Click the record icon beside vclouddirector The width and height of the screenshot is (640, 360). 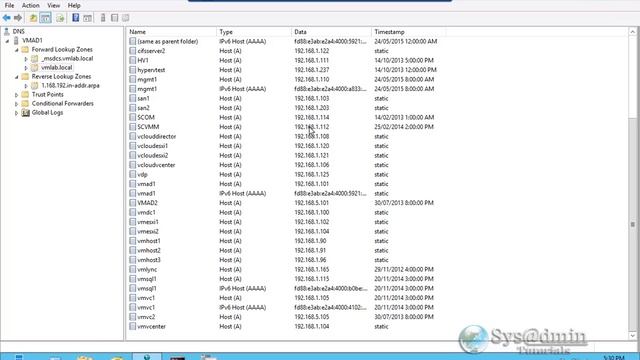(133, 136)
